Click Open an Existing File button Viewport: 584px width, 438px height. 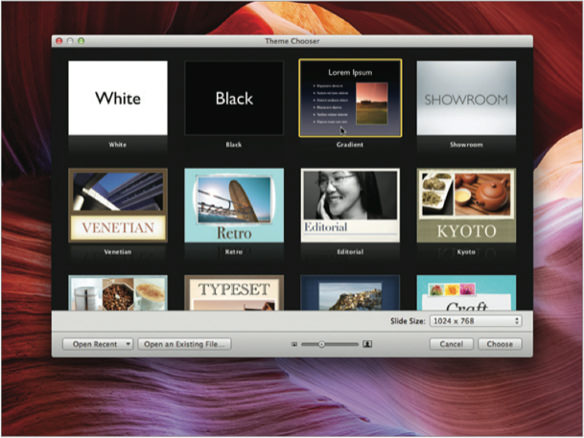(184, 344)
